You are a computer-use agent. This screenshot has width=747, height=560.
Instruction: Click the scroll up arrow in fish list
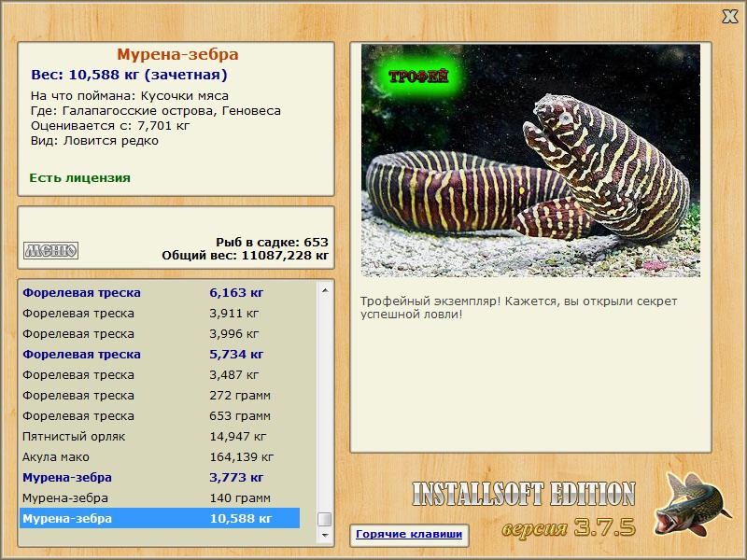[x=325, y=290]
